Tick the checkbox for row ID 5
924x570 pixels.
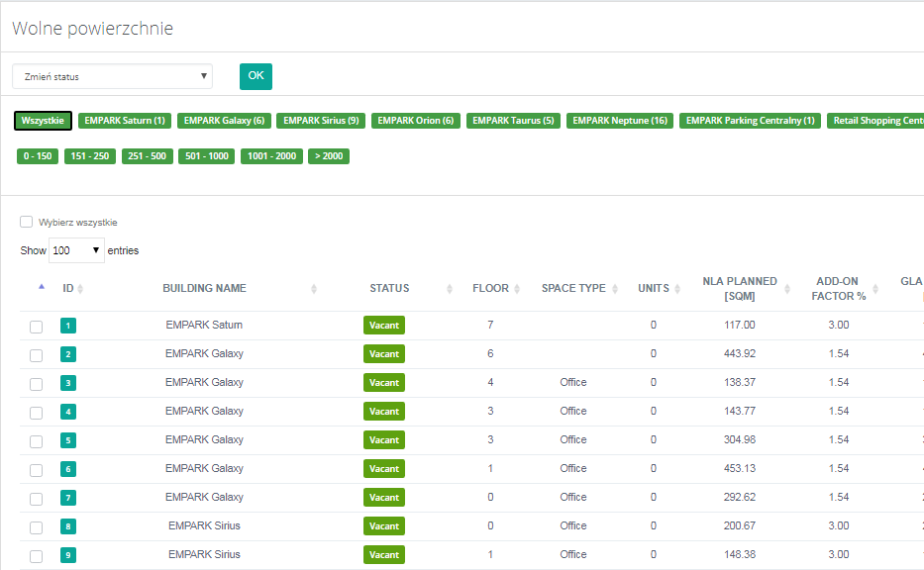(36, 441)
